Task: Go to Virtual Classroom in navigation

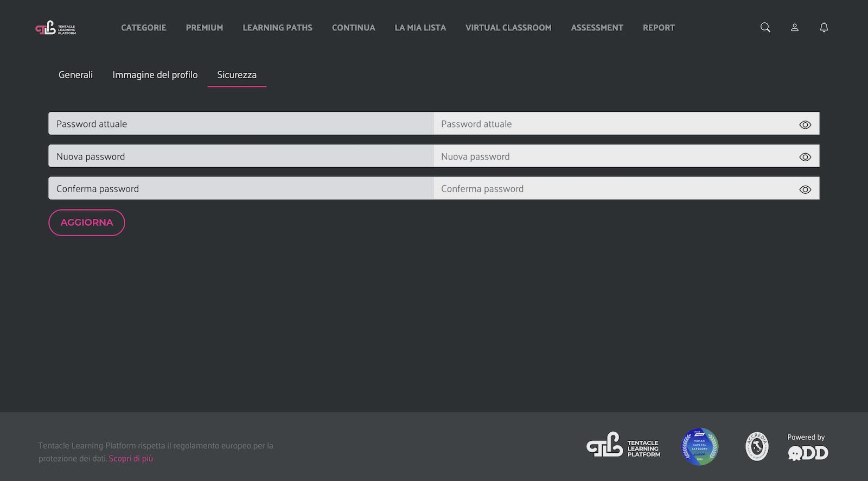Action: [508, 28]
